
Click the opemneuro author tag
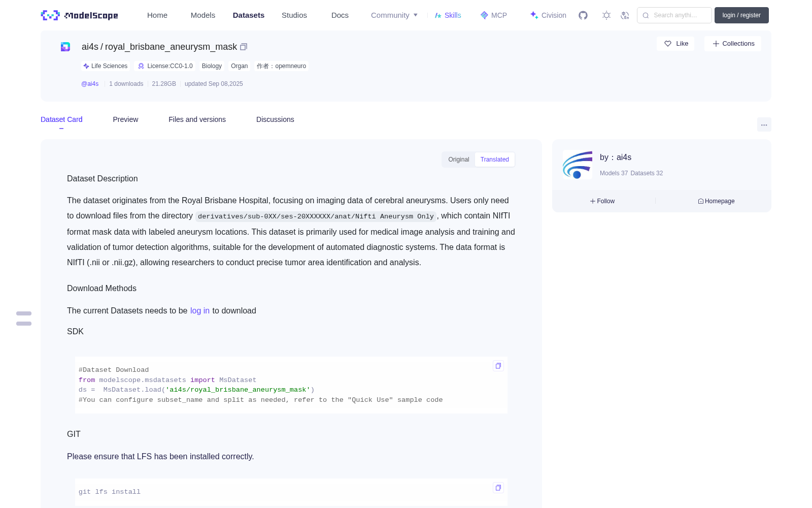tap(281, 66)
